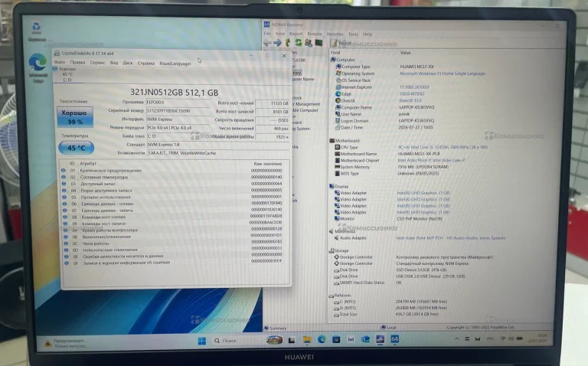Image resolution: width=588 pixels, height=366 pixels.
Task: Select SMART row 05 Процент использования
Action: (173, 197)
